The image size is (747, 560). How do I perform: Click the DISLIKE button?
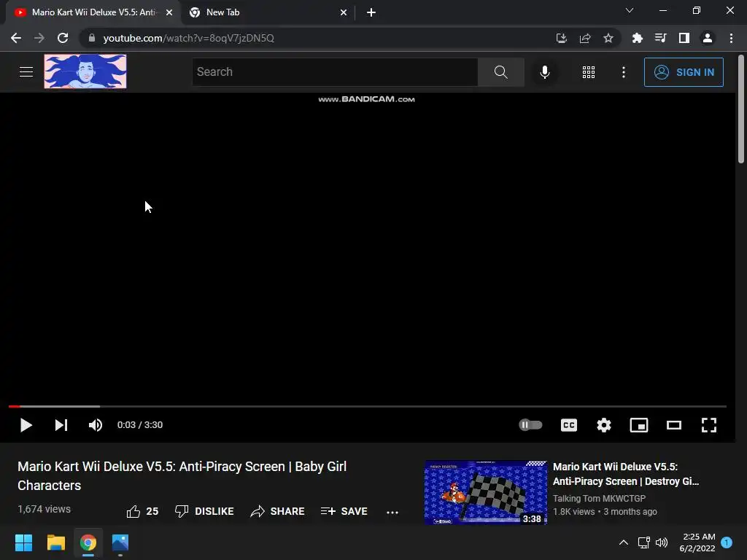click(204, 511)
